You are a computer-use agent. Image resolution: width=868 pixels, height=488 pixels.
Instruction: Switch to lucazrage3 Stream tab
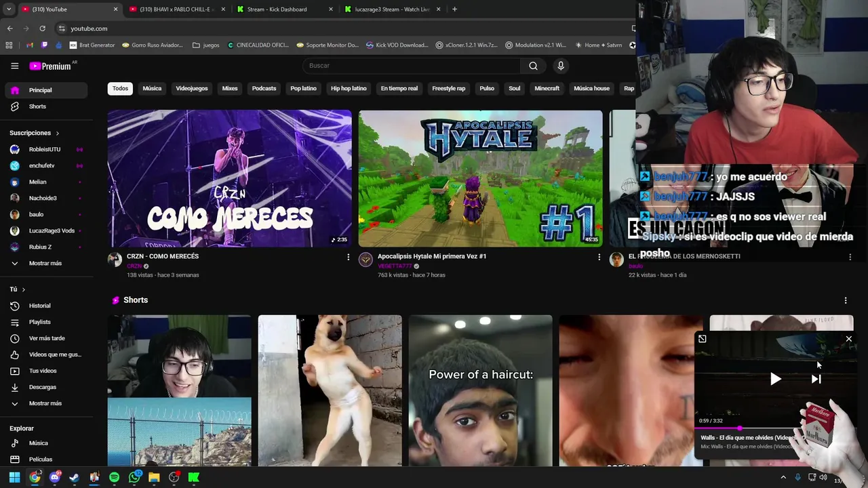coord(391,9)
